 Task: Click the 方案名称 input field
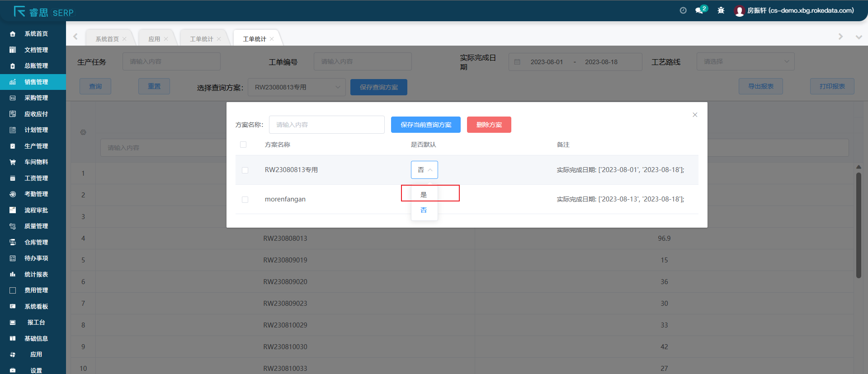click(x=326, y=125)
